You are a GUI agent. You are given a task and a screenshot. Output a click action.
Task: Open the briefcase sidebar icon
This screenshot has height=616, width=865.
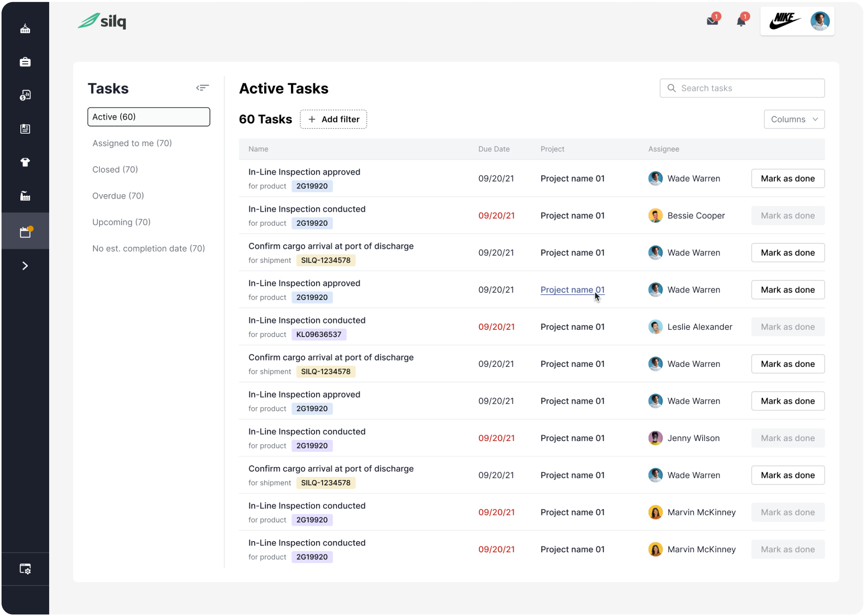25,62
